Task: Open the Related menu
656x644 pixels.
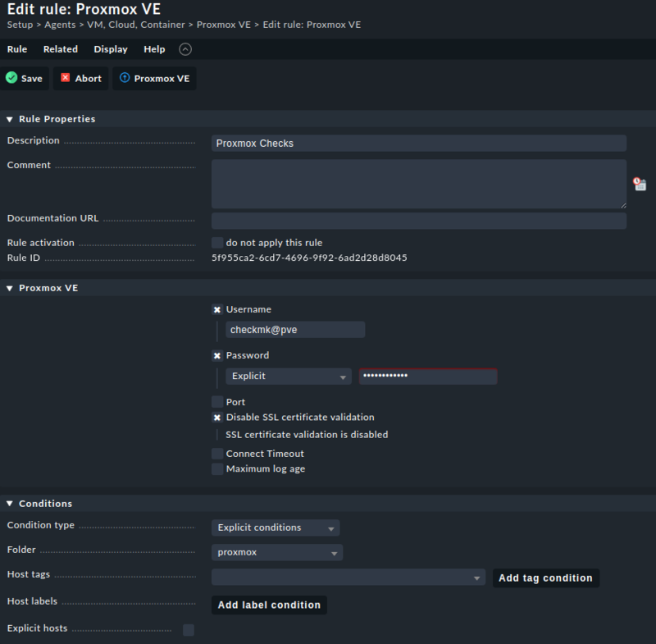Action: point(60,48)
